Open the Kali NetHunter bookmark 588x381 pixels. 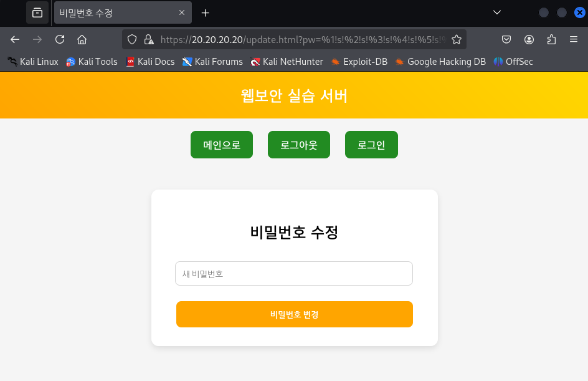click(287, 62)
